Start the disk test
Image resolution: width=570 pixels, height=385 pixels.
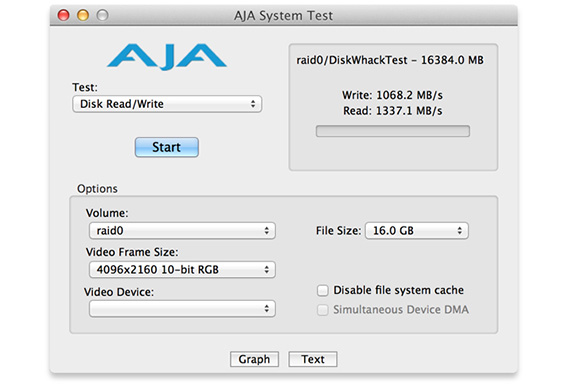click(x=166, y=147)
